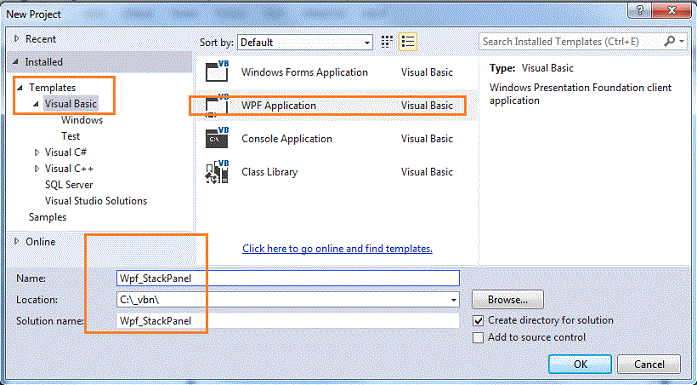This screenshot has height=385, width=697.
Task: Click the WPF Application VB icon
Action: (x=217, y=106)
